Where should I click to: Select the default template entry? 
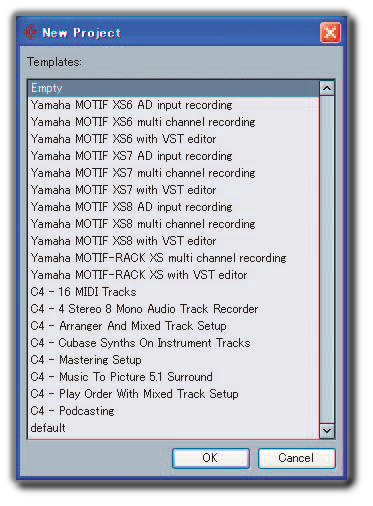click(174, 428)
